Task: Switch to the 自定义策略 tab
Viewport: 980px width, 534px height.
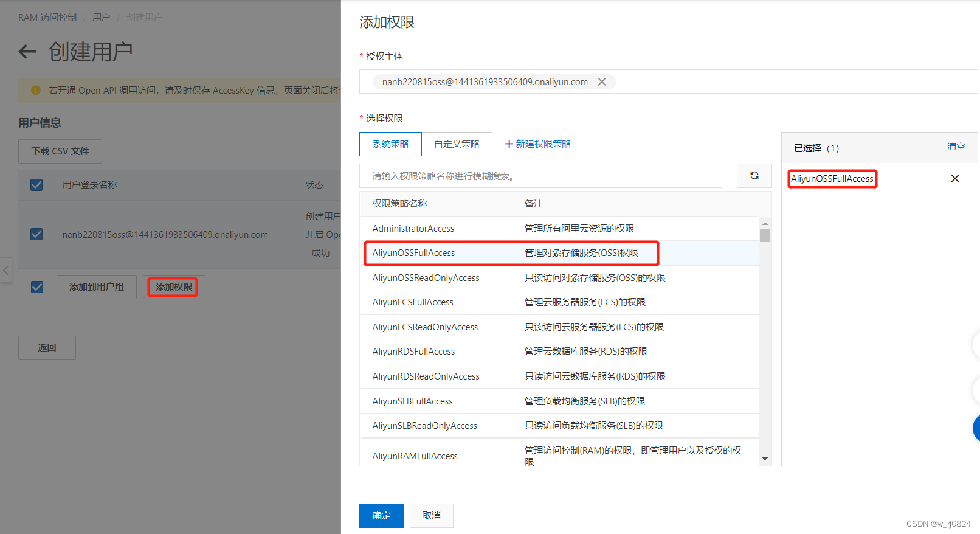Action: tap(457, 144)
